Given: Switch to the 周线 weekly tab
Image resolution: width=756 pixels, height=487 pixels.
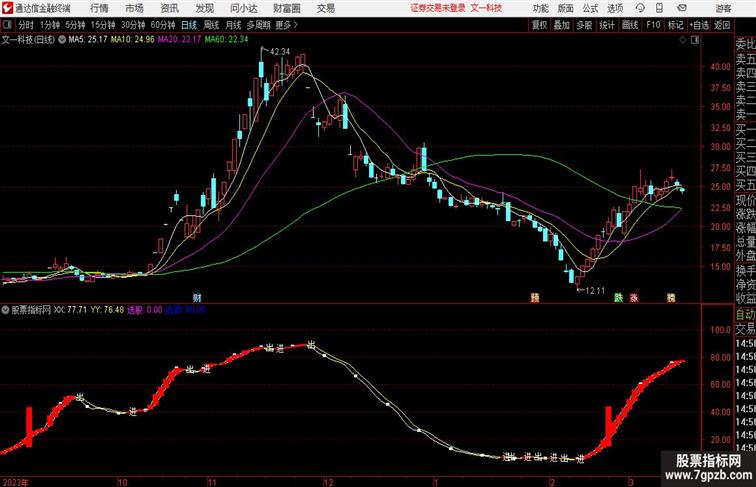Looking at the screenshot, I should (211, 25).
